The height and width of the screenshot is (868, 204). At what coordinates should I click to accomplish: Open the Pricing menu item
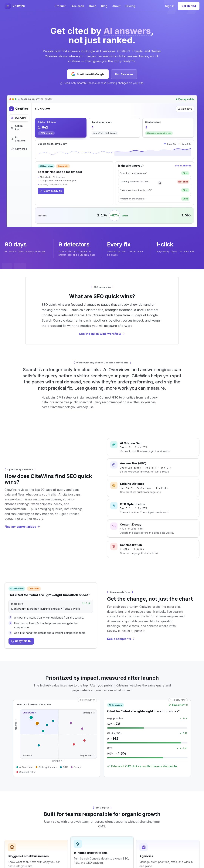[130, 6]
